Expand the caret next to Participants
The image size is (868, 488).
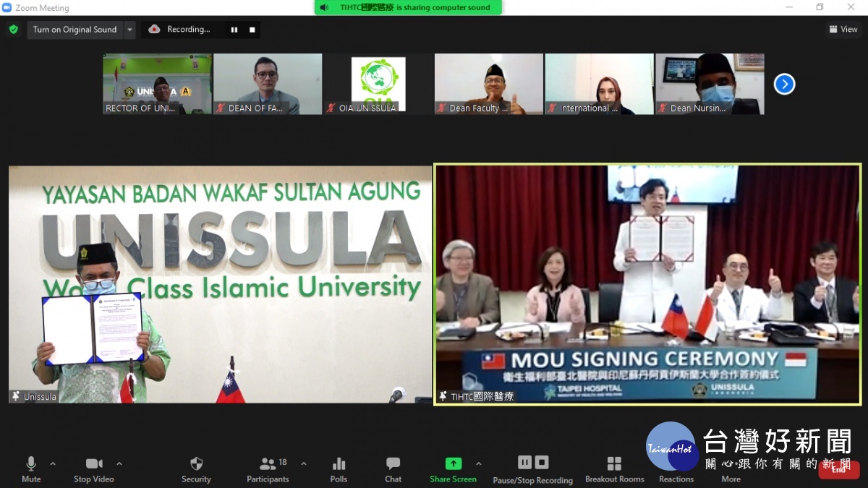[304, 463]
